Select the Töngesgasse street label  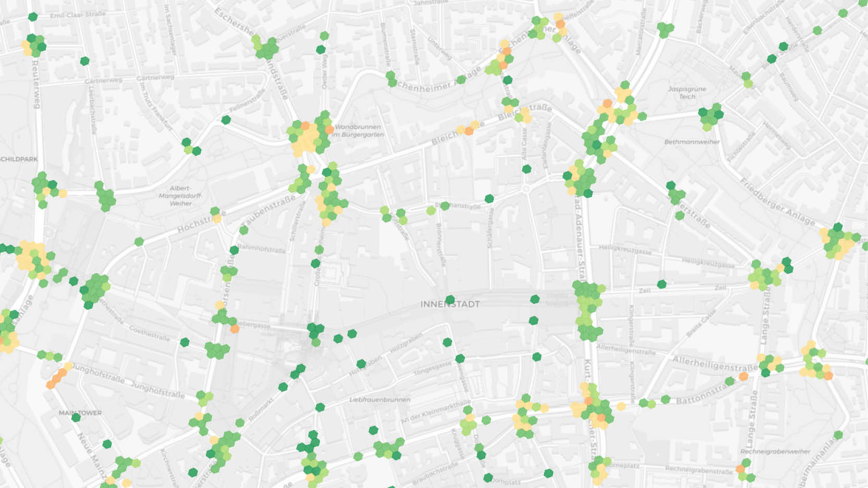coord(432,369)
